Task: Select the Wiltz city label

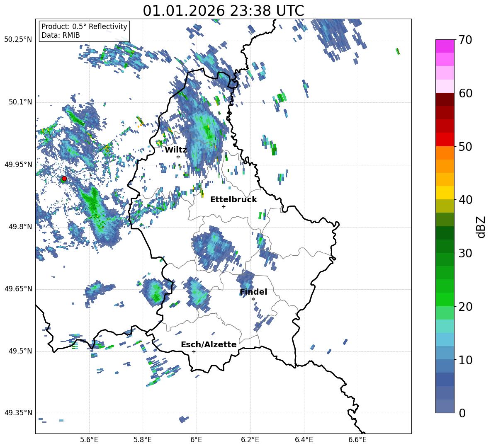Action: click(x=176, y=150)
